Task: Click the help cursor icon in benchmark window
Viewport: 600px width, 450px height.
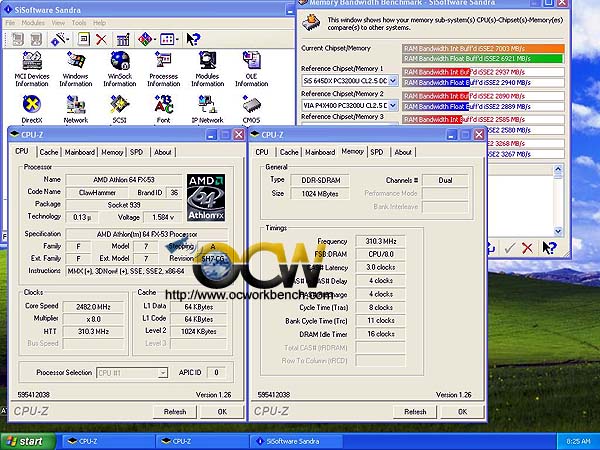Action: point(549,248)
